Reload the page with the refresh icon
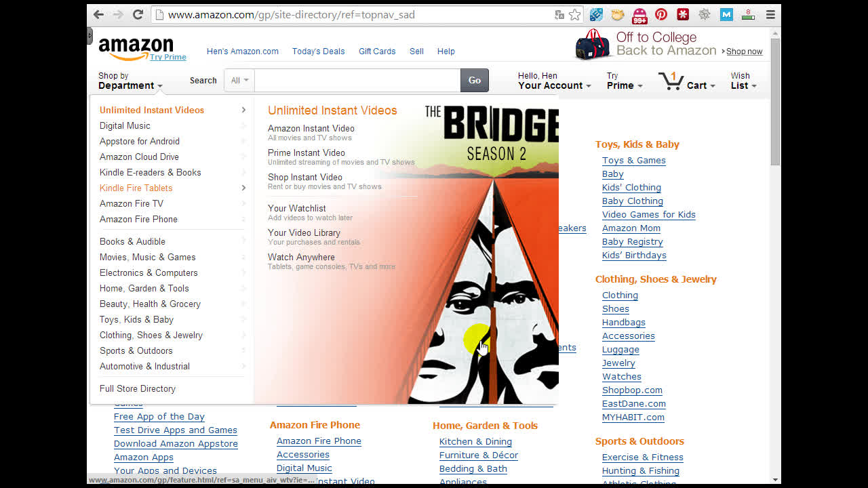 point(138,14)
